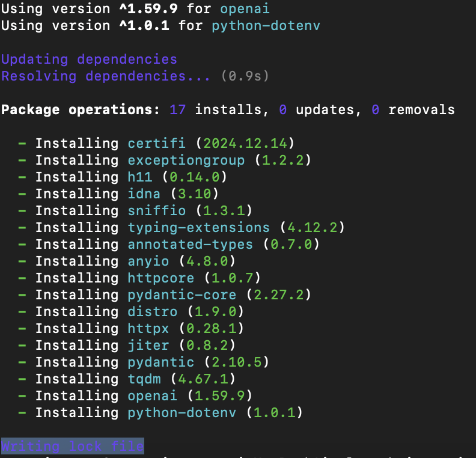Screen dimensions: 476x458
Task: Click the '^1.0.1' version constraint
Action: click(x=144, y=26)
